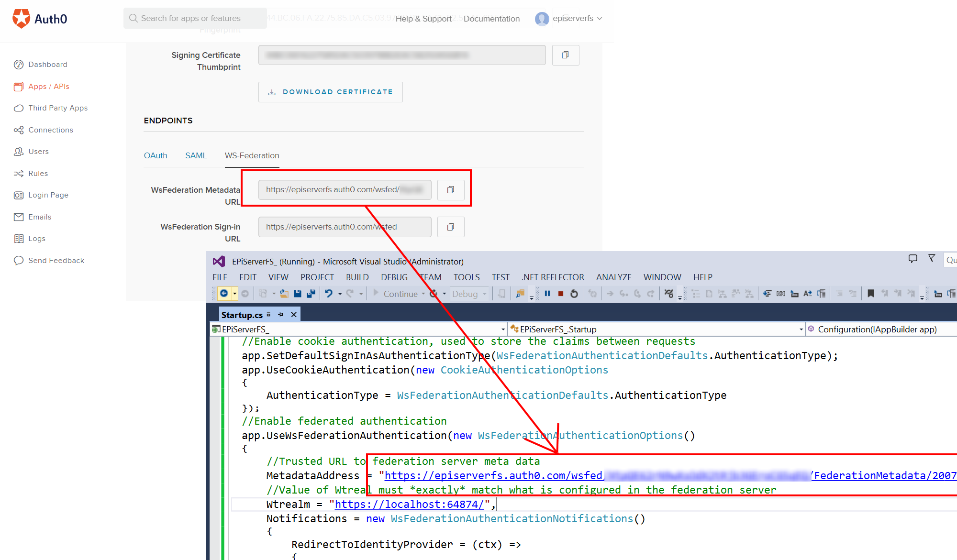This screenshot has width=957, height=560.
Task: Expand the EPiServerFS_ project scope dropdown
Action: (x=503, y=329)
